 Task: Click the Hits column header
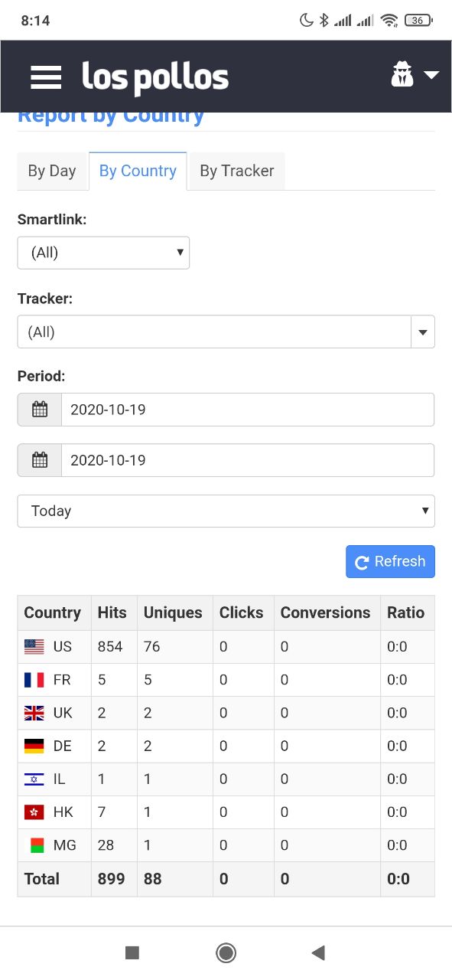click(113, 612)
